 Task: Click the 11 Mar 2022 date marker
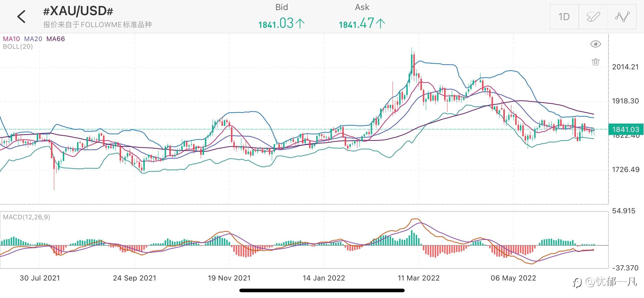(x=419, y=278)
